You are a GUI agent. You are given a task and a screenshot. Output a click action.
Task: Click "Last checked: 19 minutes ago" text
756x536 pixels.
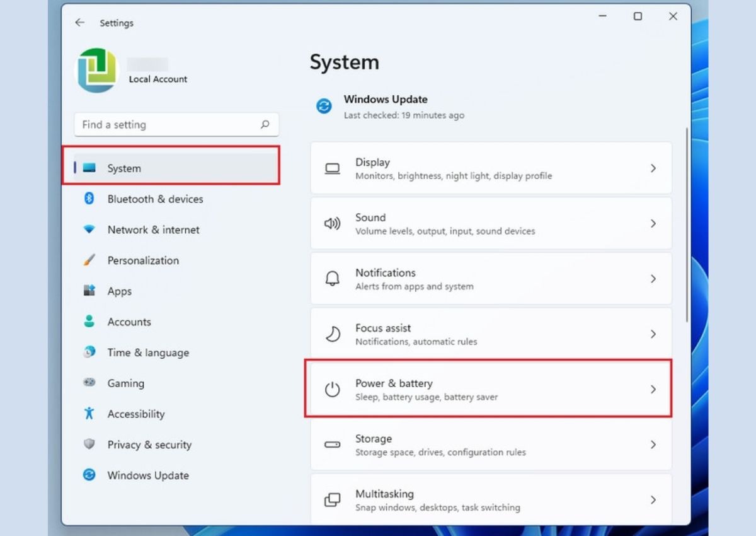click(404, 115)
